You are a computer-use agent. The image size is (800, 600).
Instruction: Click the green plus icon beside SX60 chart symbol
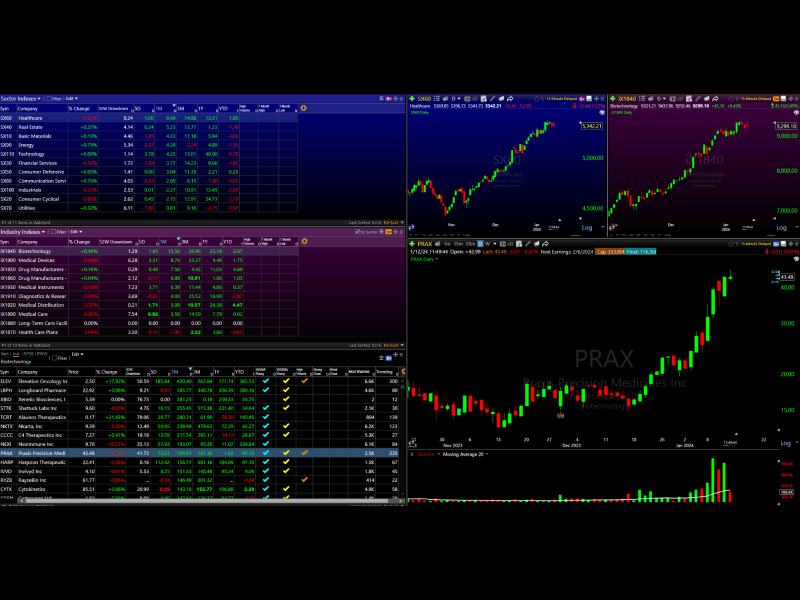point(412,98)
